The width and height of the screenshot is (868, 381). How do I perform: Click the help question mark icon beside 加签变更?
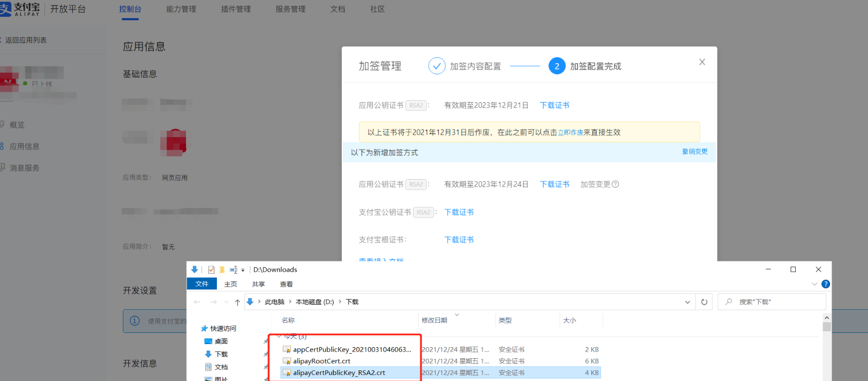pyautogui.click(x=615, y=184)
